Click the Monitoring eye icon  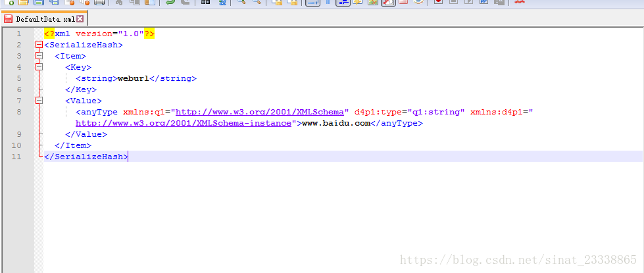pos(418,2)
